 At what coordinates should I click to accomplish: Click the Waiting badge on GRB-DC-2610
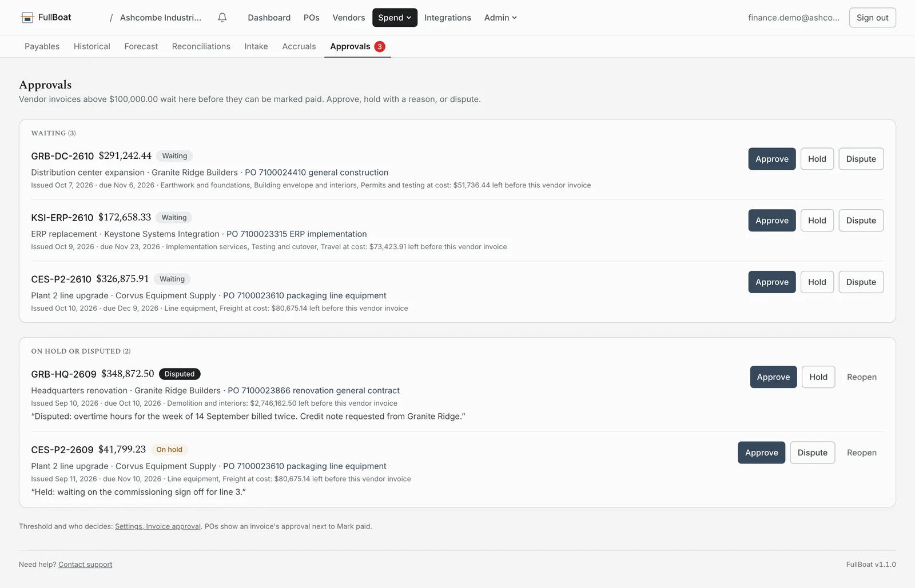point(174,156)
